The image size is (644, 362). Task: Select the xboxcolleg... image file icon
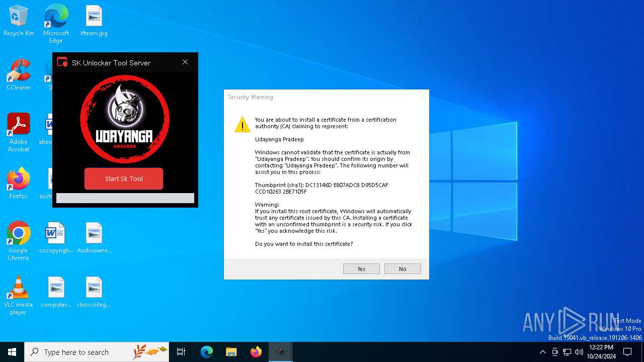pyautogui.click(x=94, y=293)
